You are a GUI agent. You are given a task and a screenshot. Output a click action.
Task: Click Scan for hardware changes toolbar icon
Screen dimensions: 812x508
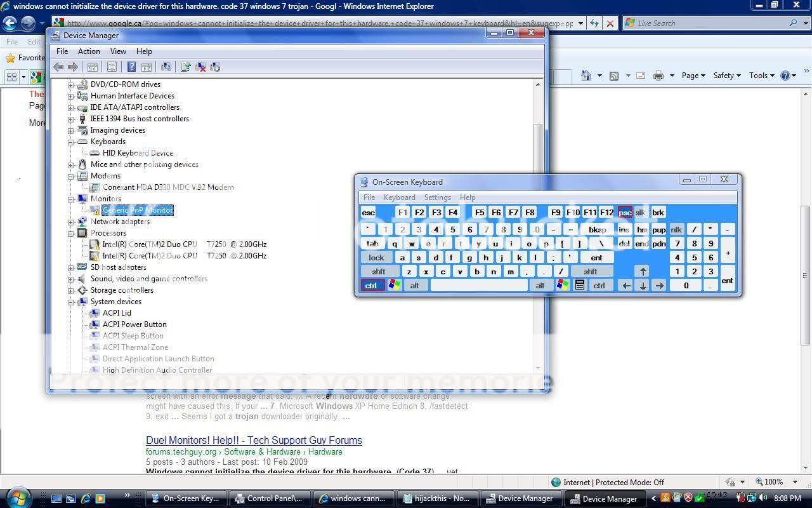coord(166,67)
